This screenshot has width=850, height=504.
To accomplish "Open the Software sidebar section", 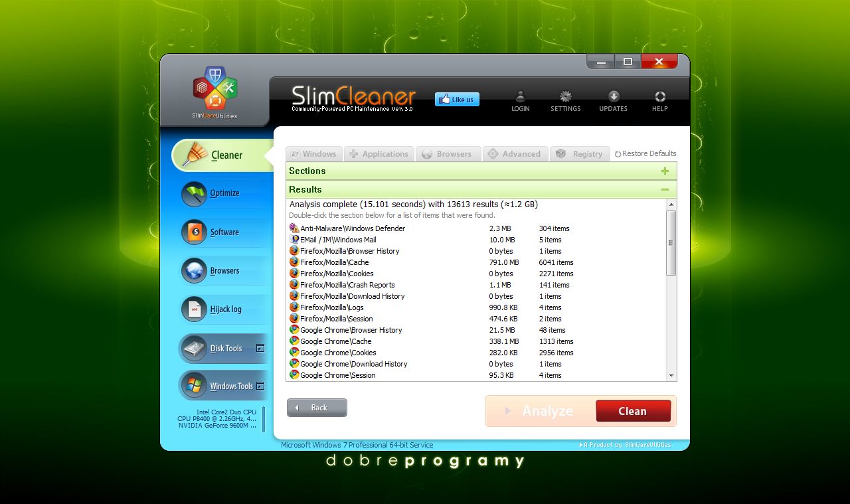I will point(224,232).
